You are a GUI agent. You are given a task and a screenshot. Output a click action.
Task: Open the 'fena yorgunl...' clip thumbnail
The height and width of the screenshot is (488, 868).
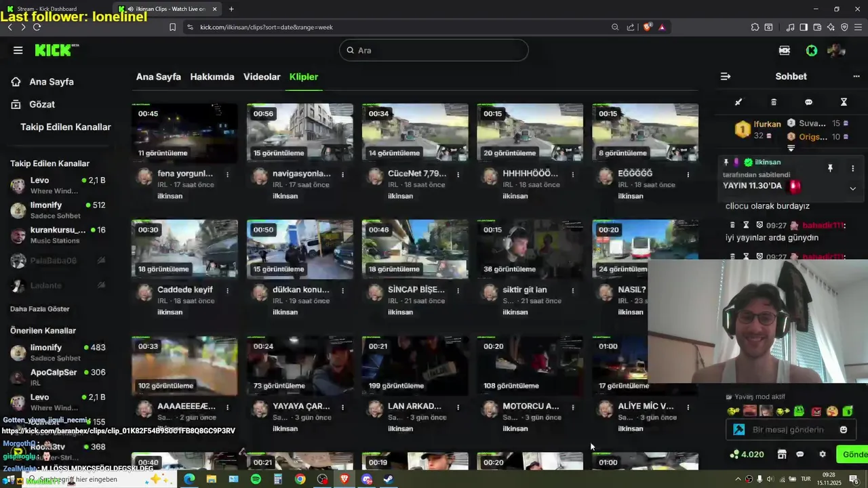pyautogui.click(x=184, y=134)
